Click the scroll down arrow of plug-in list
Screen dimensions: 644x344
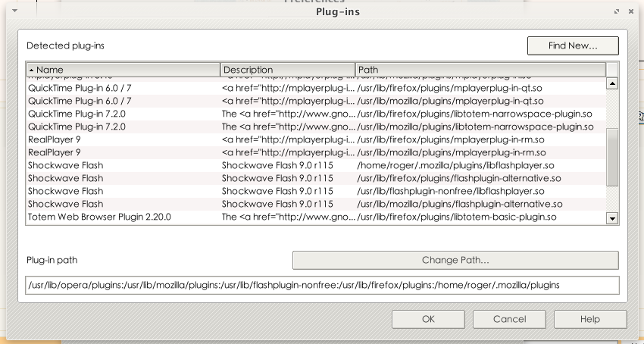[612, 219]
